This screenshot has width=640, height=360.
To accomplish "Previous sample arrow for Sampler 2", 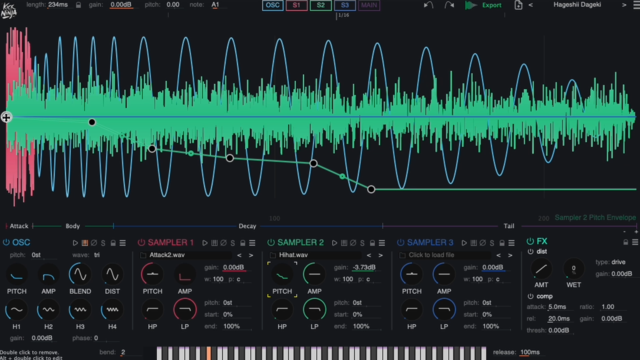I will [x=369, y=255].
